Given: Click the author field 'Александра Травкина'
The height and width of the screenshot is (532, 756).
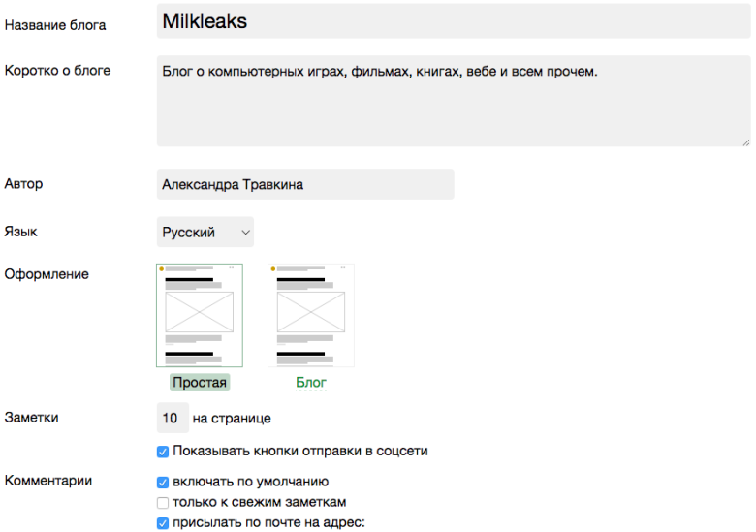Looking at the screenshot, I should (305, 184).
